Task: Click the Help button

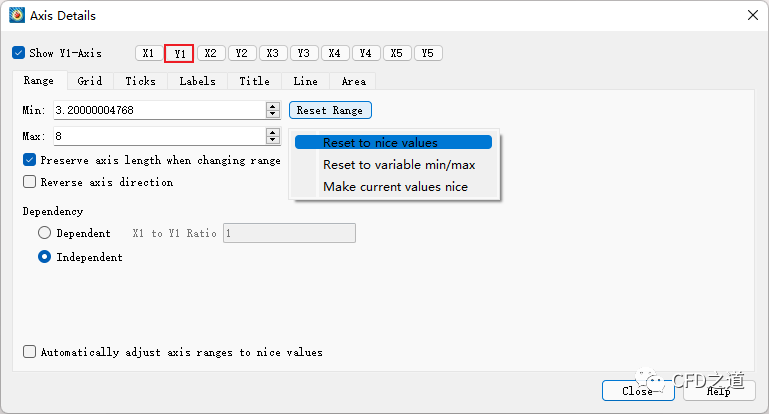Action: pos(719,390)
